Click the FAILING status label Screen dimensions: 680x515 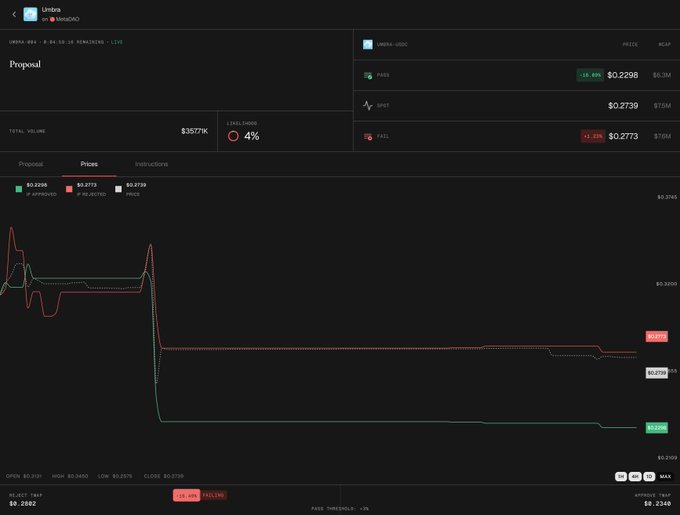click(x=213, y=495)
